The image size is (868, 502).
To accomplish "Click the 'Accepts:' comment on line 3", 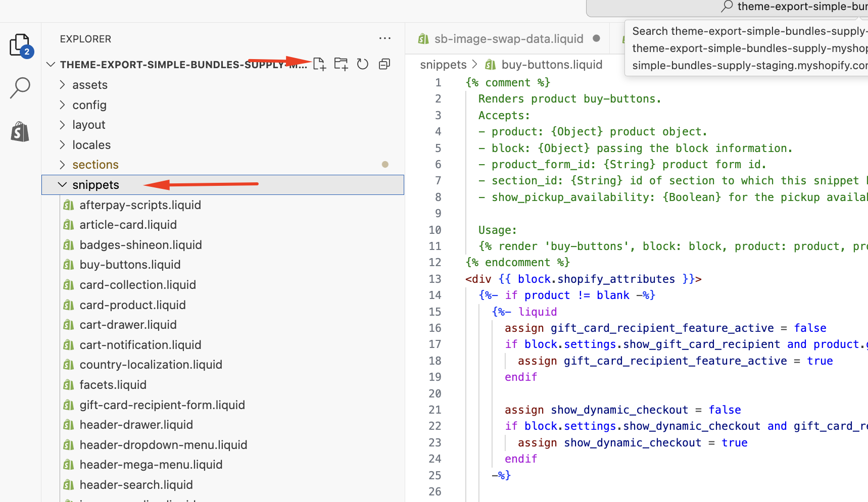I will pyautogui.click(x=504, y=116).
